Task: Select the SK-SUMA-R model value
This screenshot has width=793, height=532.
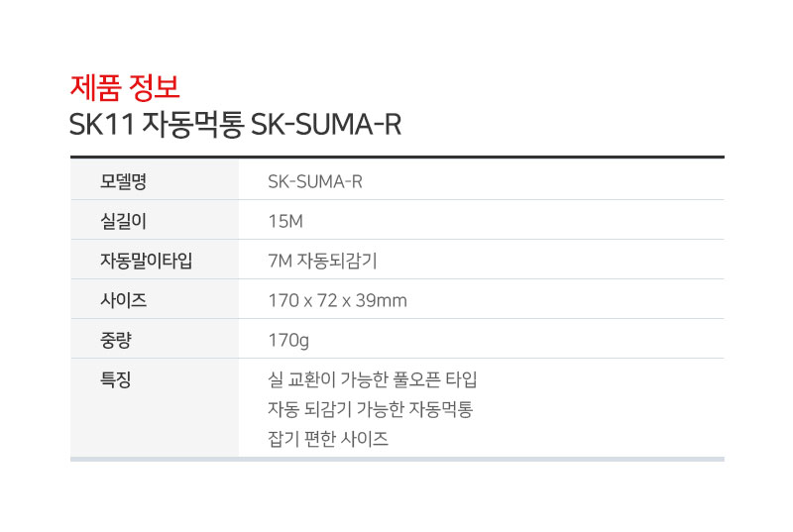Action: (315, 181)
